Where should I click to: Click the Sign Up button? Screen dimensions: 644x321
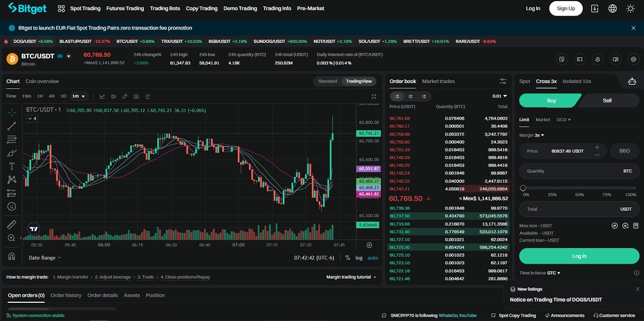[x=566, y=9]
